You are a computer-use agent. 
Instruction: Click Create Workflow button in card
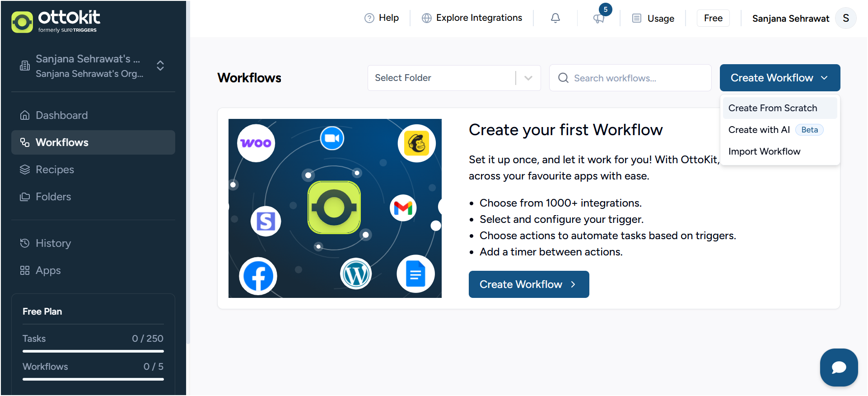529,284
